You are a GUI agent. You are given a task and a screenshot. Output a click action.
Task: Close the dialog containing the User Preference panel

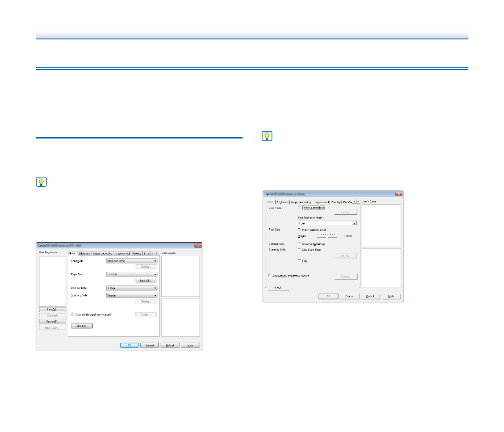[x=198, y=246]
